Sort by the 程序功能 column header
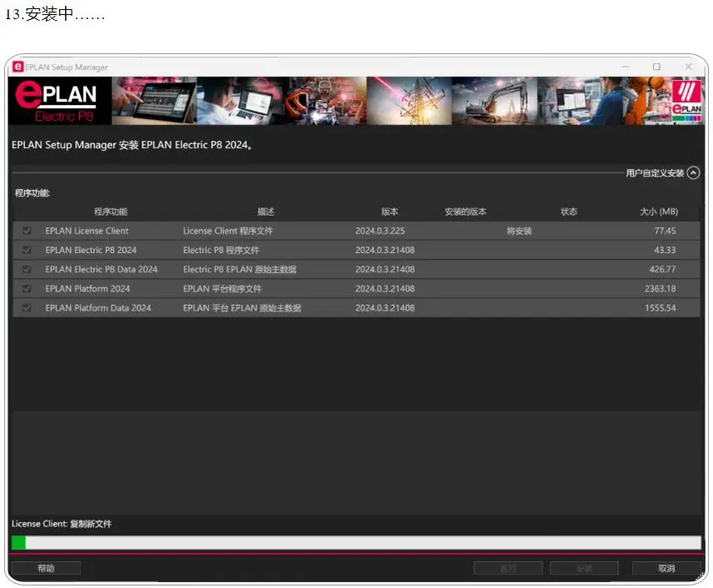The width and height of the screenshot is (713, 588). coord(111,212)
